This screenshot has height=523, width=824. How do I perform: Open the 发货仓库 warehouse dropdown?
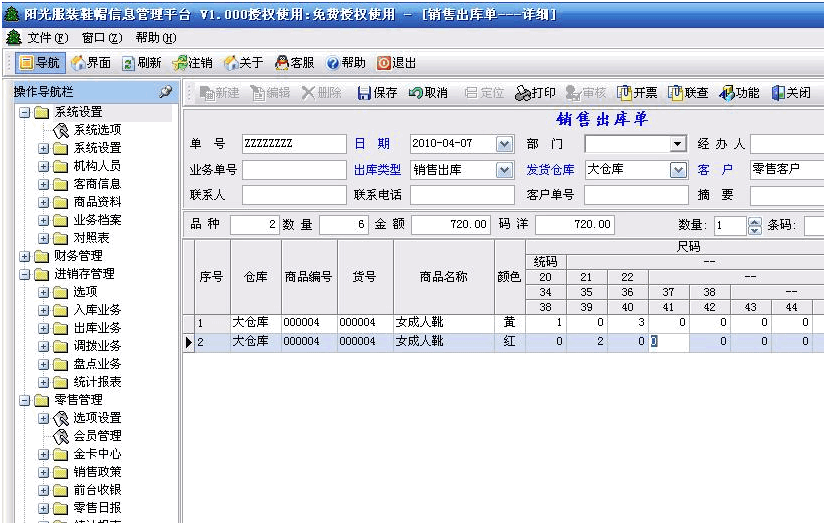[x=678, y=170]
